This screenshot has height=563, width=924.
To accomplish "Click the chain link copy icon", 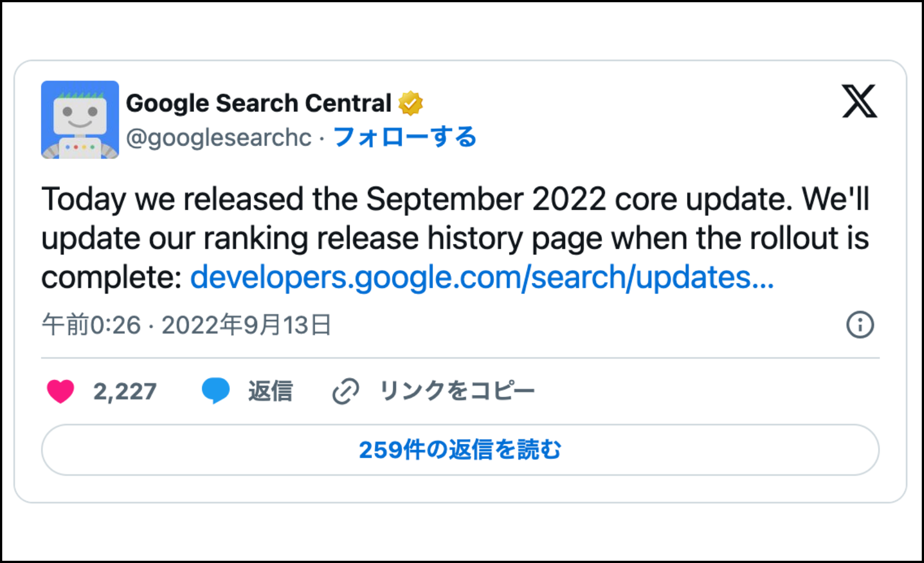I will (346, 391).
